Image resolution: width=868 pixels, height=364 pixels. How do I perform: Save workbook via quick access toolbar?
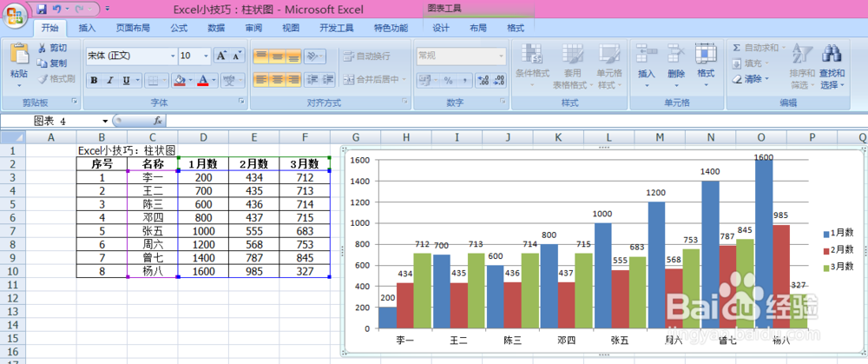click(x=42, y=10)
